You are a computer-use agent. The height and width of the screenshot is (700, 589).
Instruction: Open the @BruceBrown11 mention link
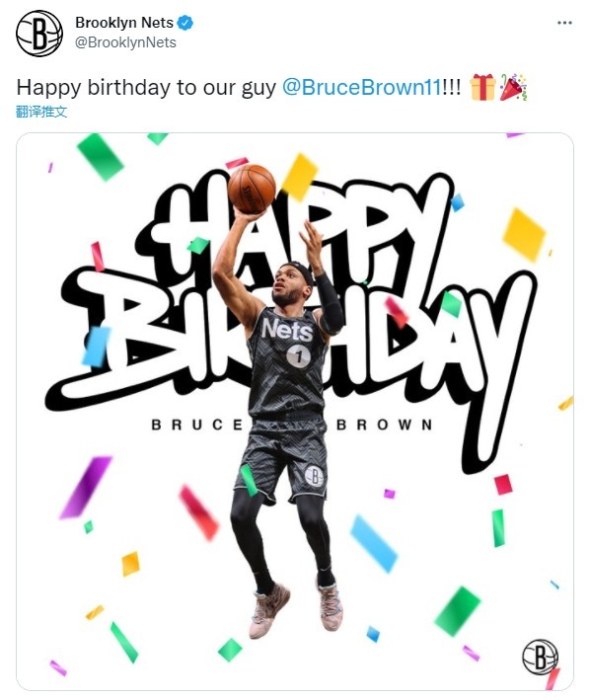(x=361, y=87)
